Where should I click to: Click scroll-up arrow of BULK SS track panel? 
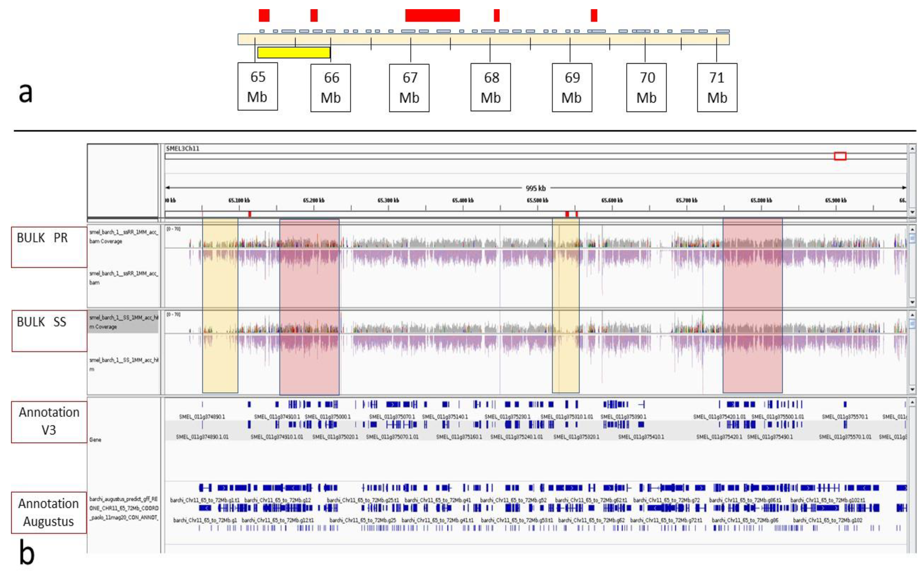[x=912, y=315]
